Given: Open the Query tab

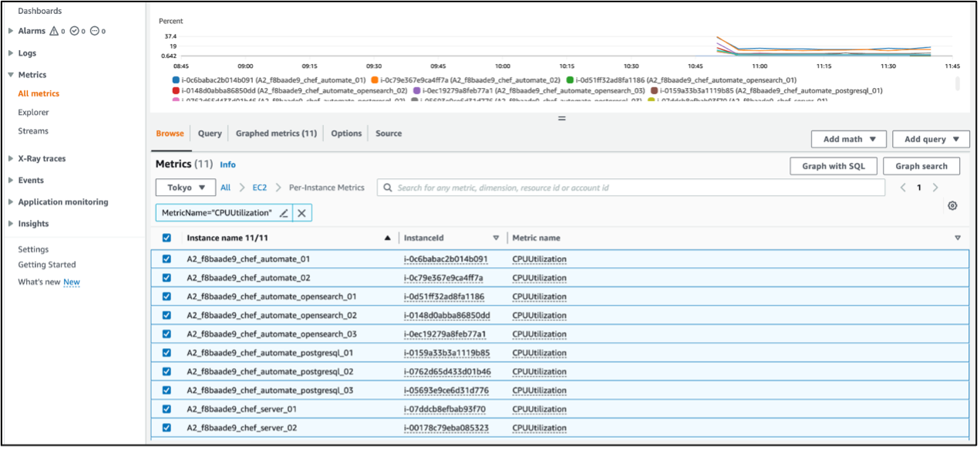Looking at the screenshot, I should coord(210,134).
